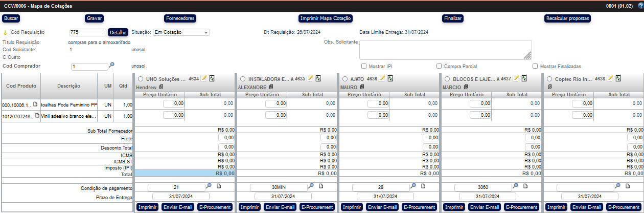Image resolution: width=644 pixels, height=213 pixels.
Task: Check the Compra Parcial option
Action: [x=439, y=66]
